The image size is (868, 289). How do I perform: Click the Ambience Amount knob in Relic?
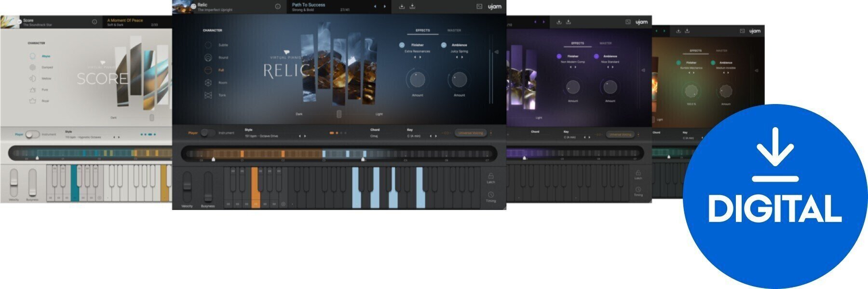coord(459,79)
